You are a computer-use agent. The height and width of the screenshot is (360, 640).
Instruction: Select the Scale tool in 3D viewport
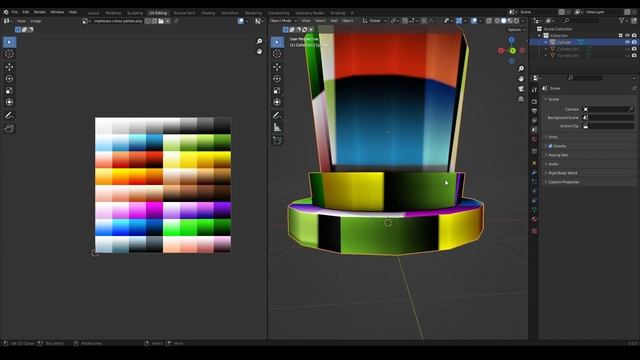pos(277,91)
